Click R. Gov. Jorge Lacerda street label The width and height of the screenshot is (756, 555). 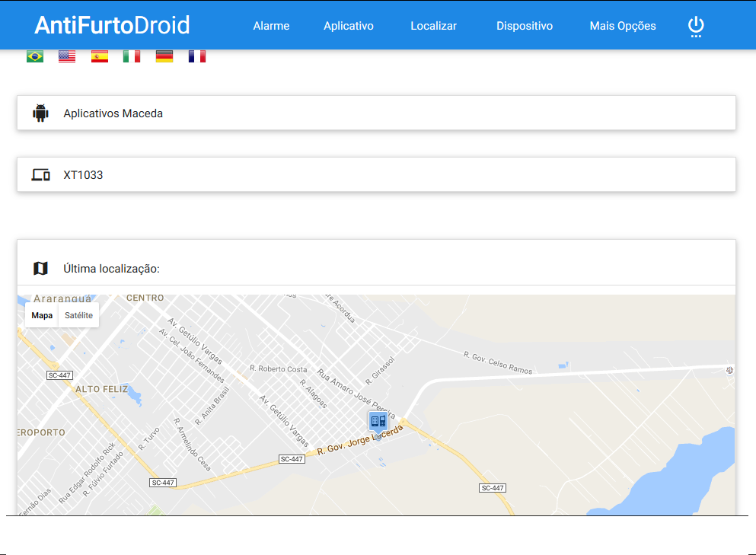click(359, 440)
